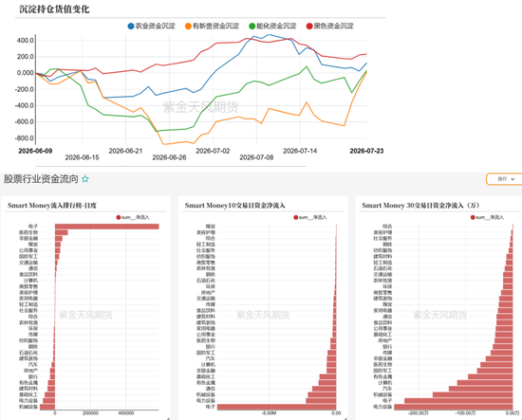Toggle the 农业资金沉淀 legend series
522x420 pixels.
point(152,26)
